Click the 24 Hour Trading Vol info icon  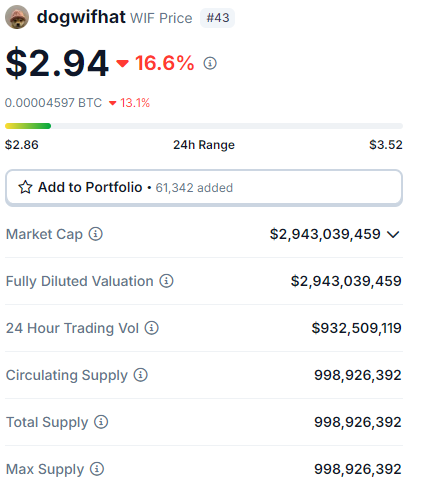point(152,328)
